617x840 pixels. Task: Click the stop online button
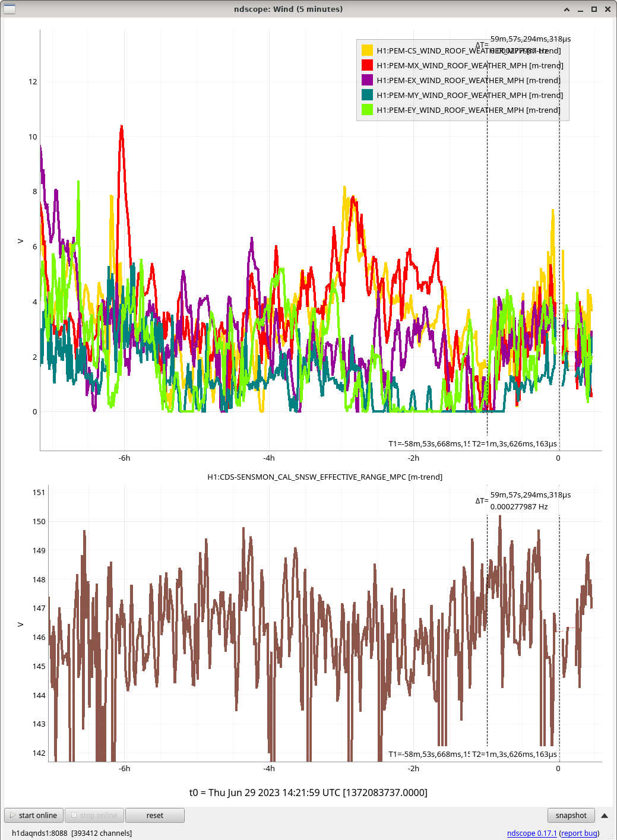94,816
